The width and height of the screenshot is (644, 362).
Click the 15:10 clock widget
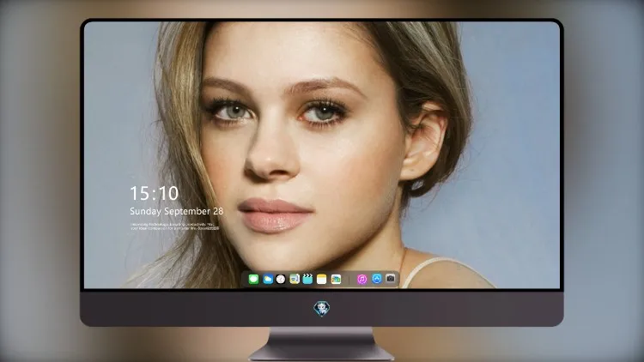[155, 193]
